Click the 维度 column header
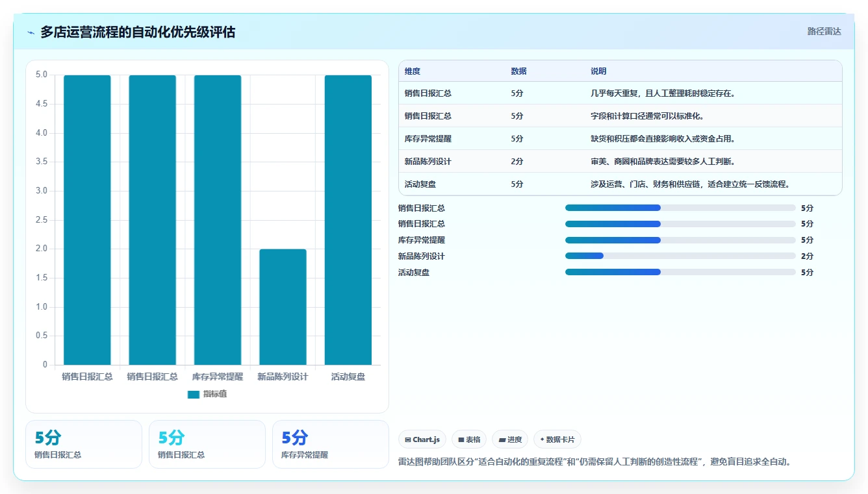868x494 pixels. point(413,71)
